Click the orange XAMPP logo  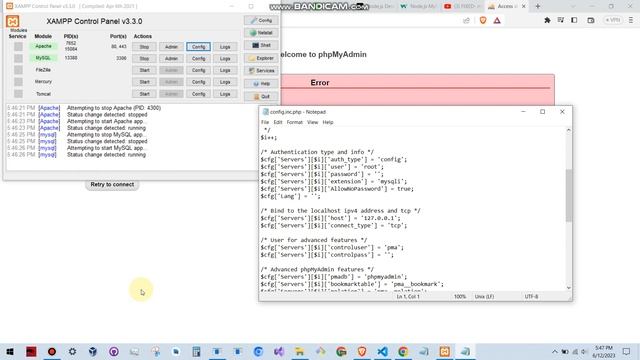13,21
